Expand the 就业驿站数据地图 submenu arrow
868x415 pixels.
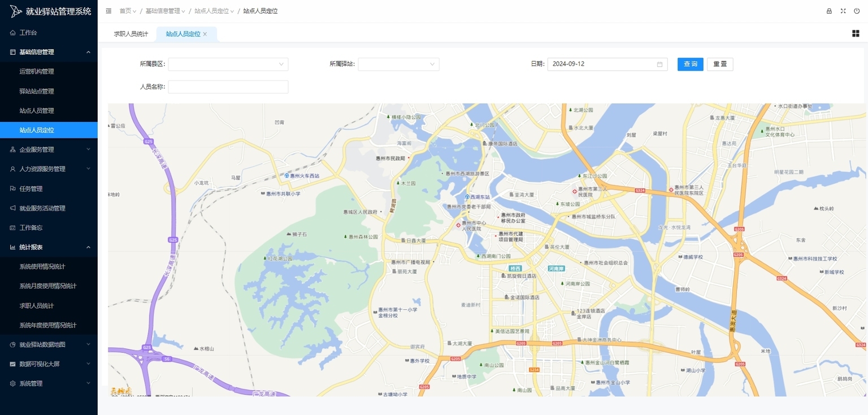88,344
